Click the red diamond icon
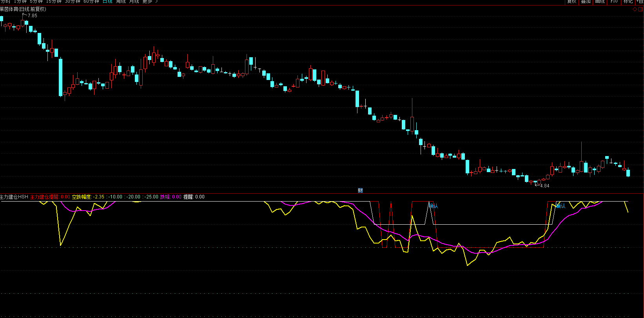Image resolution: width=644 pixels, height=318 pixels. tap(635, 9)
